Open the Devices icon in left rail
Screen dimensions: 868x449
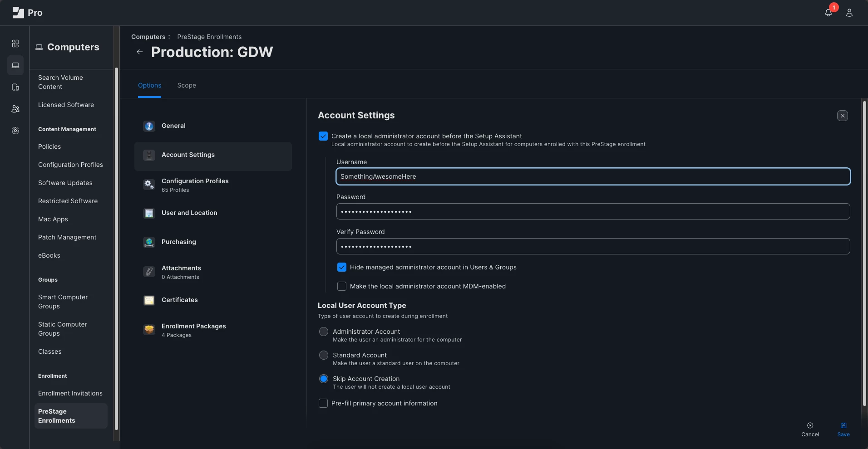tap(15, 87)
